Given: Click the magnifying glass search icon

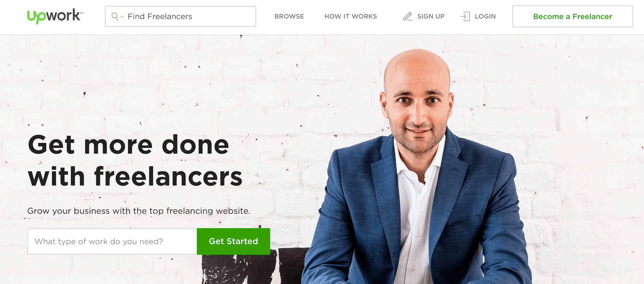Looking at the screenshot, I should (x=115, y=16).
